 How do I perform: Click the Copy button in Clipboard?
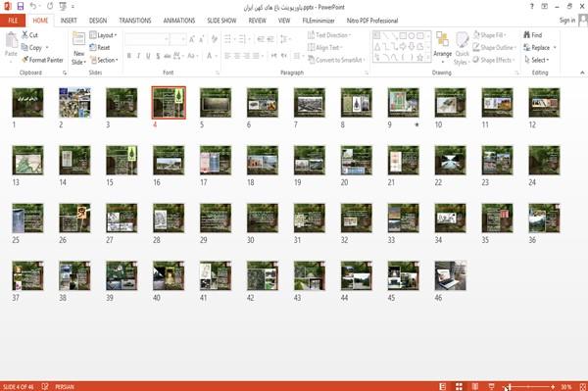(32, 48)
